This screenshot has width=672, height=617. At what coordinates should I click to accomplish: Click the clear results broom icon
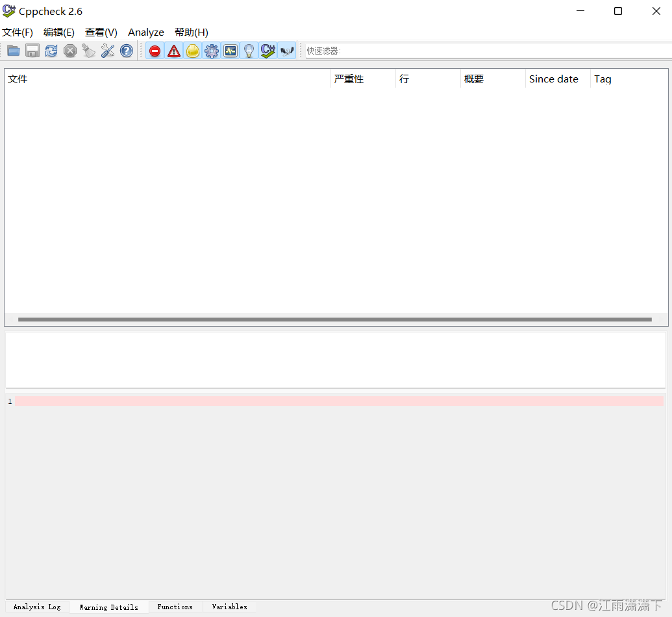pos(89,51)
